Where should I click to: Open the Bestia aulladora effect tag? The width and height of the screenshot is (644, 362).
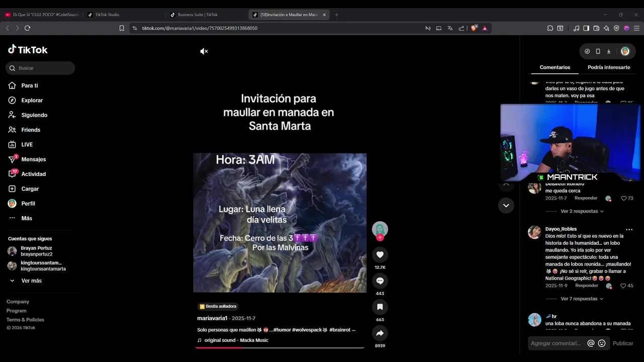(218, 306)
